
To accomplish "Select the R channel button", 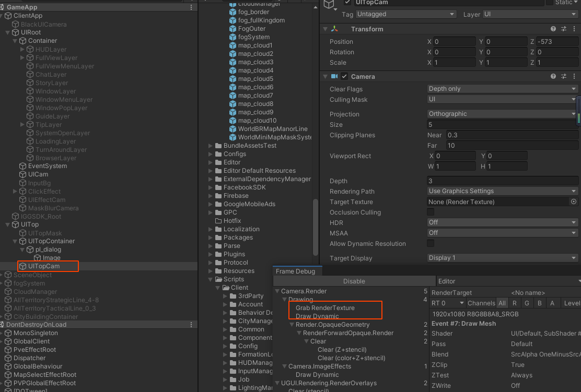I will pos(515,303).
